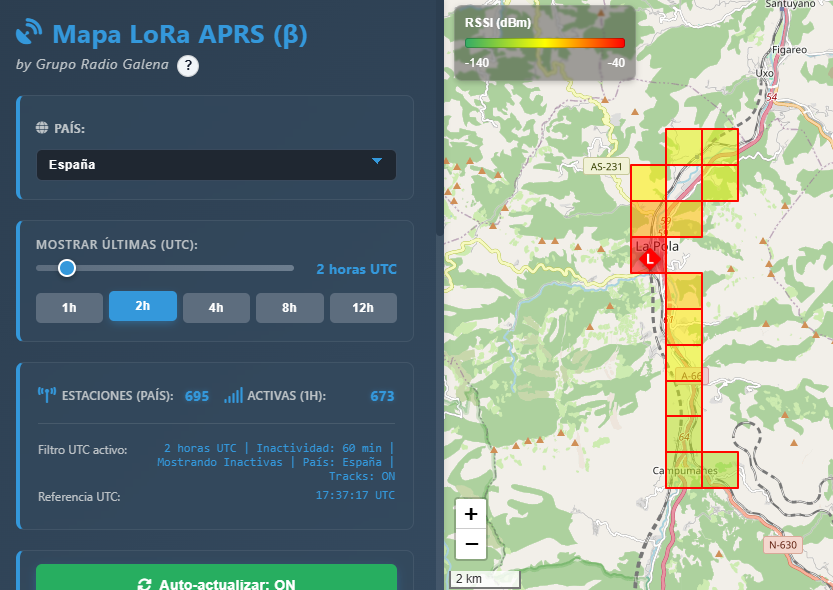833x590 pixels.
Task: Click the red L station marker
Action: 650,259
